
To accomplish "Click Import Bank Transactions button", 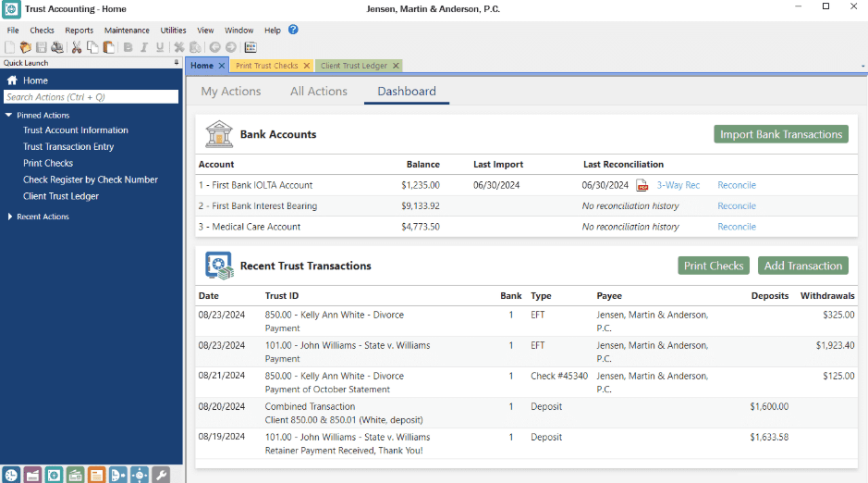I will coord(781,134).
